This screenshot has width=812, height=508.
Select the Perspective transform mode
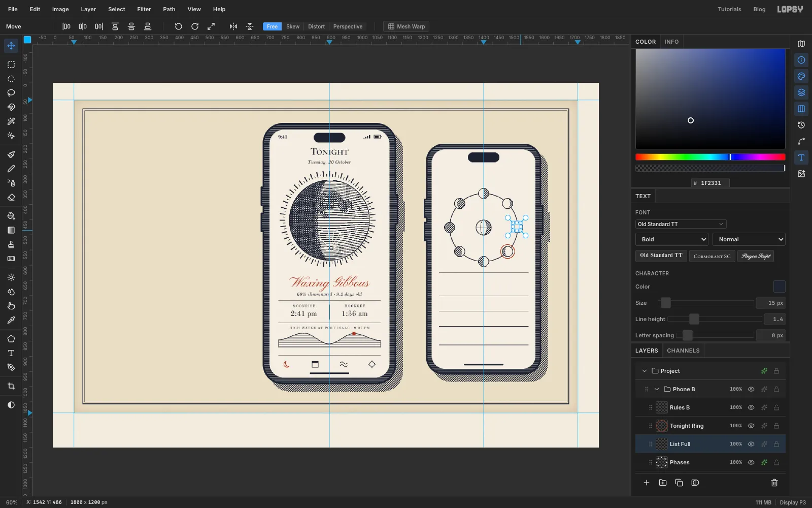[x=348, y=26]
